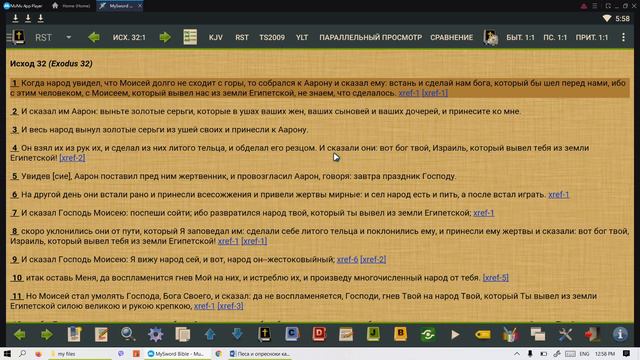Show hidden tray icons chevron
Image resolution: width=640 pixels, height=360 pixels.
coord(517,354)
